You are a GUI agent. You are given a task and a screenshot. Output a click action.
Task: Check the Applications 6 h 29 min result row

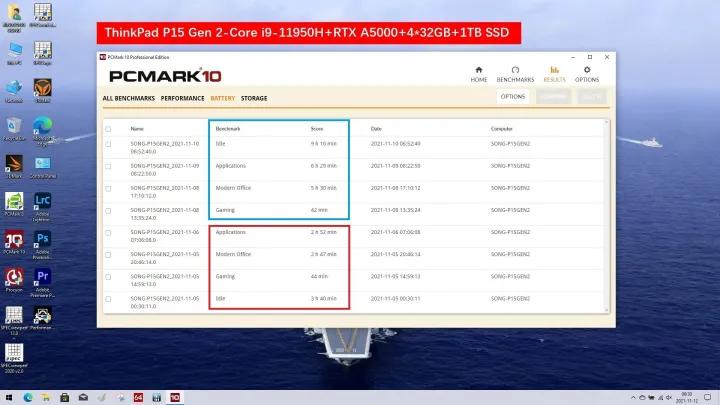point(108,166)
